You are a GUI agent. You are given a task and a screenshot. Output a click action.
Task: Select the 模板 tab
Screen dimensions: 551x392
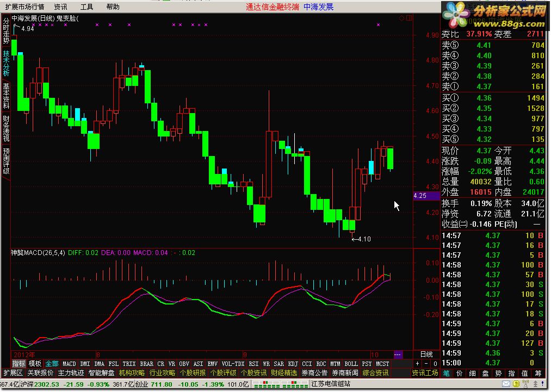click(x=35, y=364)
